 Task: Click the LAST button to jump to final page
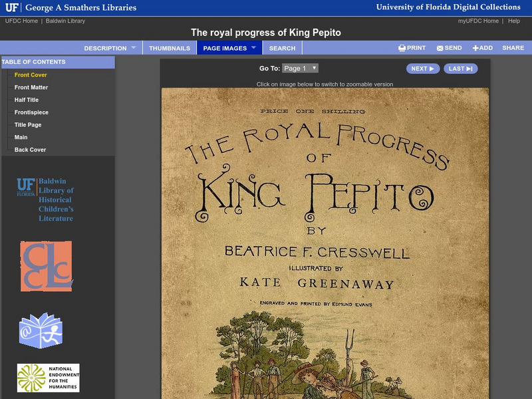(x=460, y=68)
